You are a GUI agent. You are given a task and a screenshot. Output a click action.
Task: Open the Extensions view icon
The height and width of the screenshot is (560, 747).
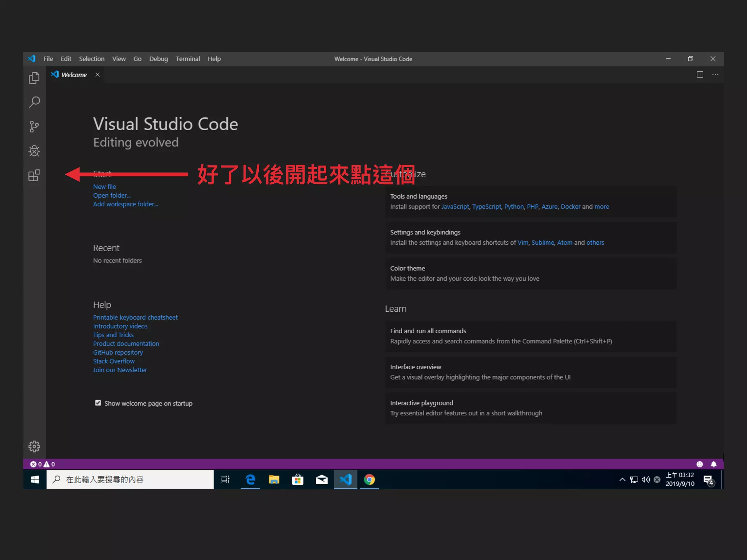pyautogui.click(x=34, y=175)
